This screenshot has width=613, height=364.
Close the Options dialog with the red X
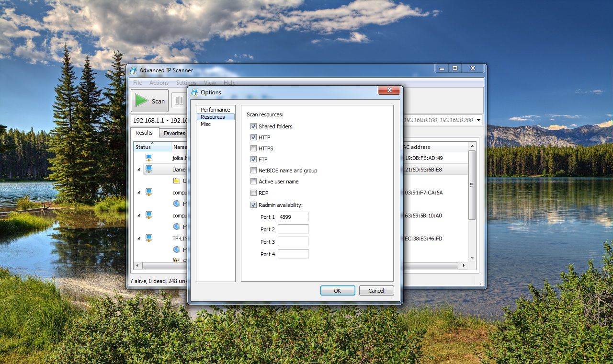pyautogui.click(x=389, y=90)
